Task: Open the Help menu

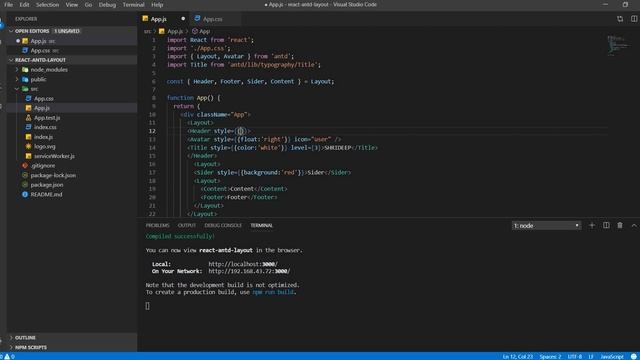Action: pyautogui.click(x=157, y=4)
